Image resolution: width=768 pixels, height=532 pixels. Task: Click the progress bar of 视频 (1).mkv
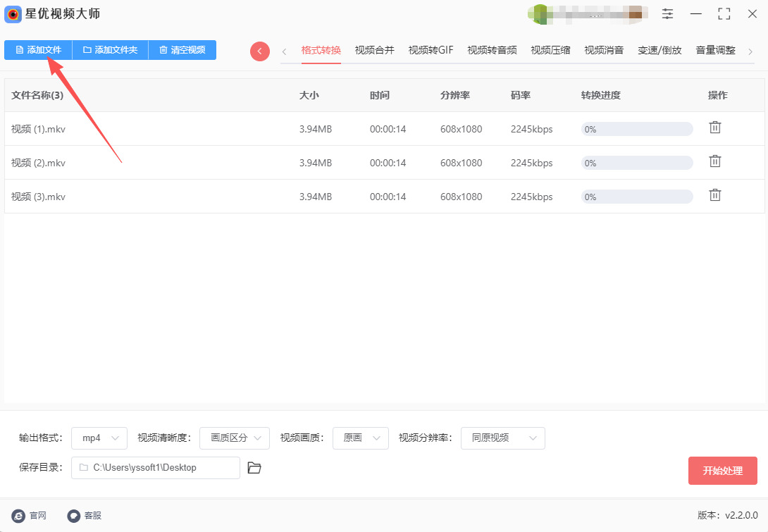tap(636, 129)
